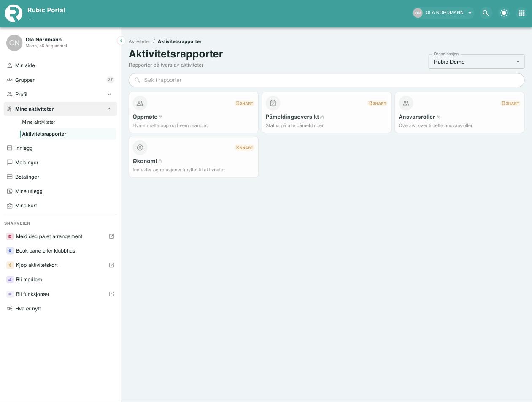532x402 pixels.
Task: Click the SNART badge on Økonomi card
Action: tap(245, 147)
